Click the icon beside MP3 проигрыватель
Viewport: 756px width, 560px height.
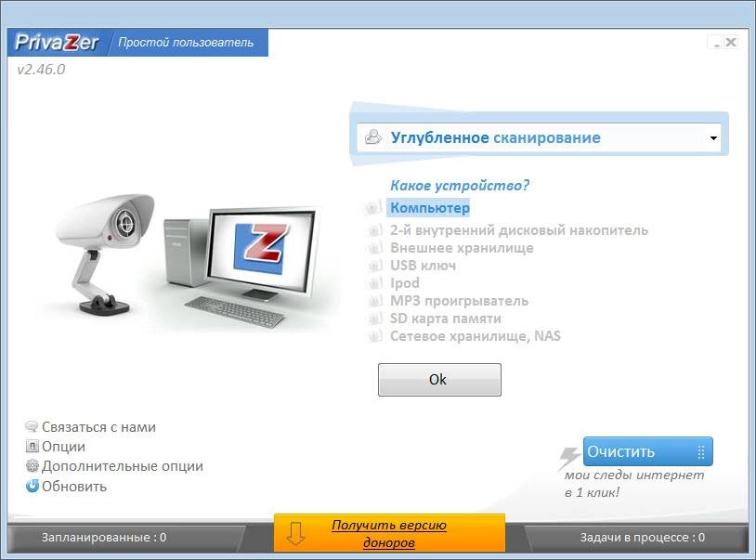click(x=374, y=301)
